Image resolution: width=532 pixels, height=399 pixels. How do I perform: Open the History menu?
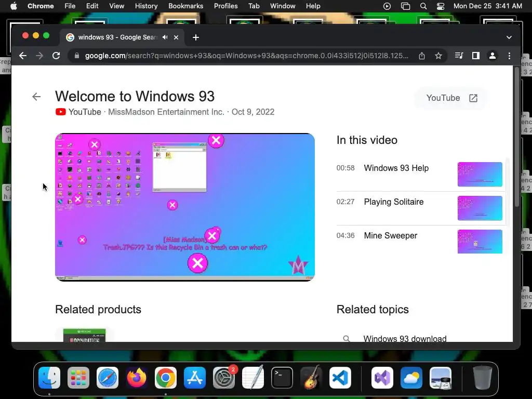[146, 6]
